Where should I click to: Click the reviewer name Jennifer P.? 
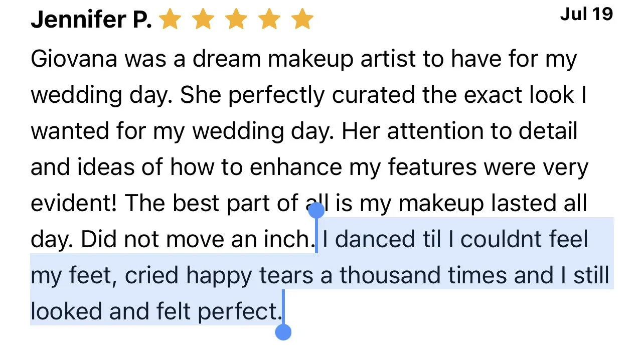(x=92, y=21)
